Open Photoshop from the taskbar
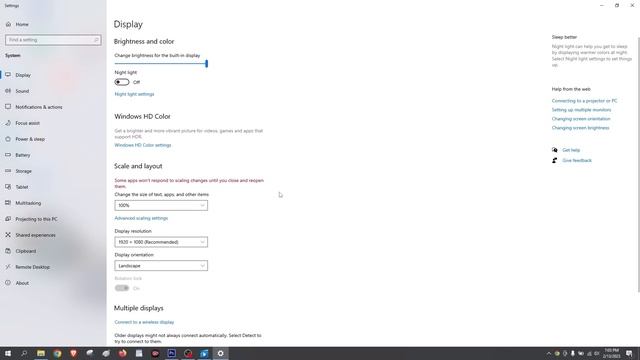Viewport: 640px width, 360px height. pyautogui.click(x=171, y=353)
